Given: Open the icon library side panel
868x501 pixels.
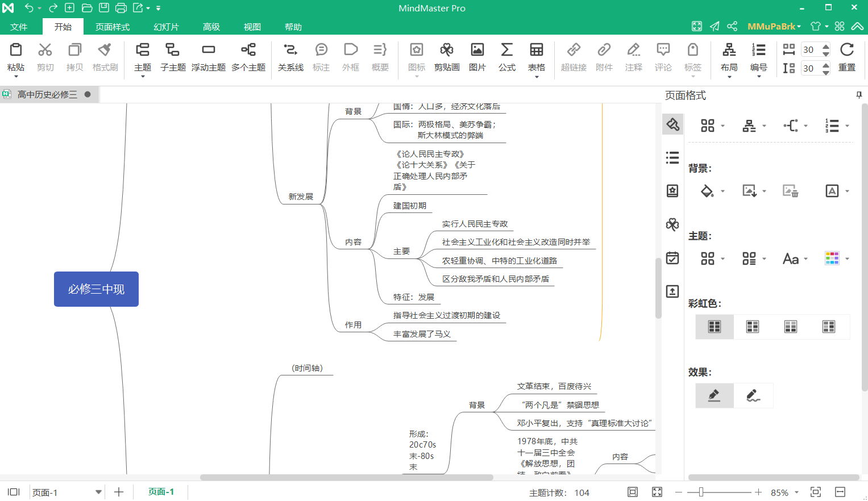Looking at the screenshot, I should 672,191.
